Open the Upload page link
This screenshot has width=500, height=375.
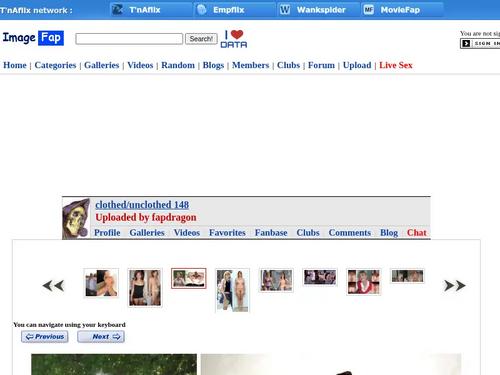coord(357,65)
